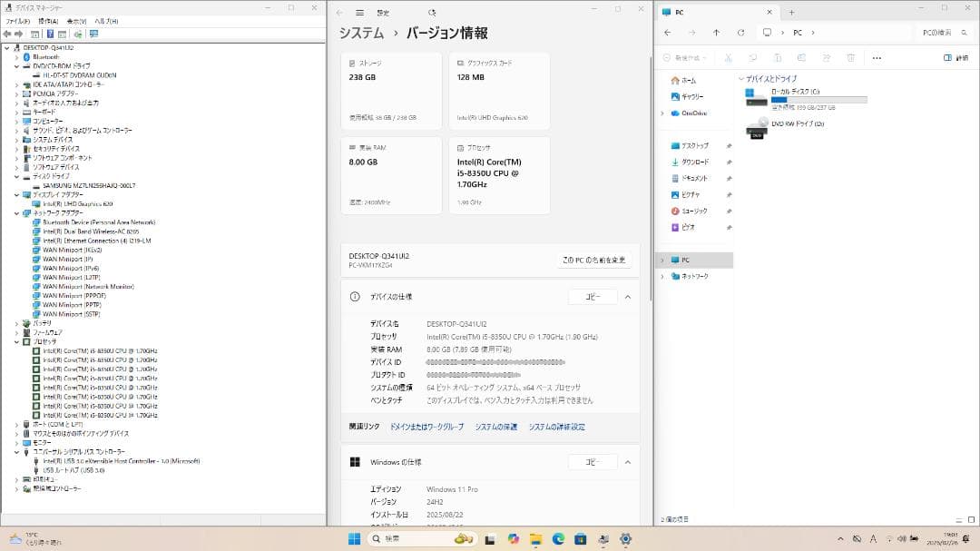Image resolution: width=980 pixels, height=551 pixels.
Task: Click Back arrow in Device Manager toolbar
Action: [x=7, y=34]
